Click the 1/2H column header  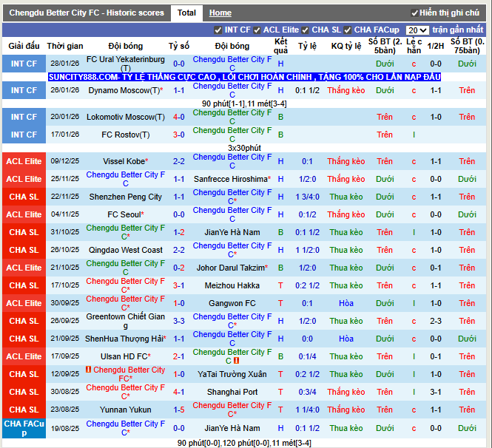(436, 46)
